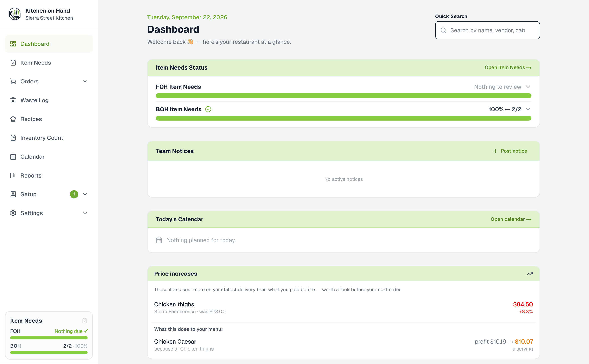
Task: Expand the FOH Item Needs row chevron
Action: coord(528,87)
